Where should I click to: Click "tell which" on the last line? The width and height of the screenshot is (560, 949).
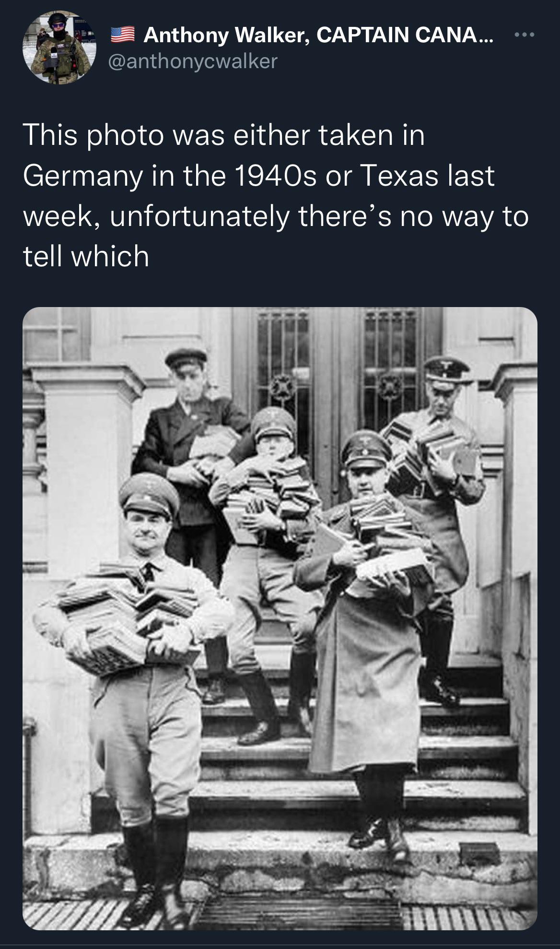point(86,256)
